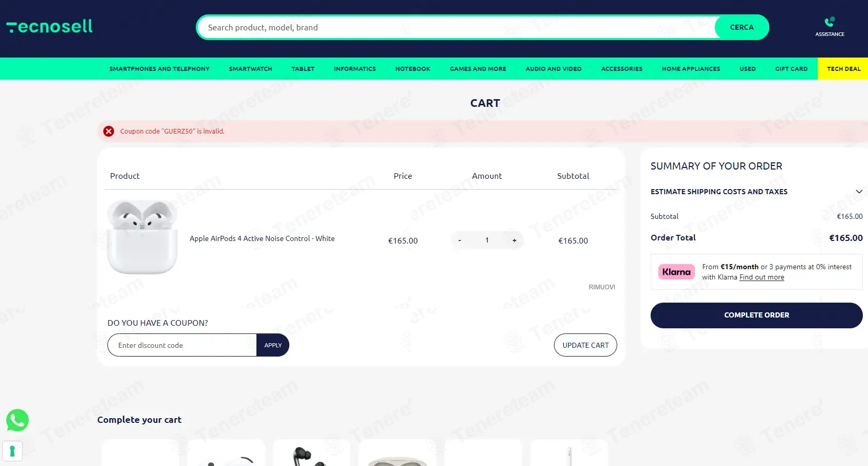This screenshot has width=868, height=466.
Task: Click the Order Total €165.00 value
Action: pyautogui.click(x=846, y=238)
